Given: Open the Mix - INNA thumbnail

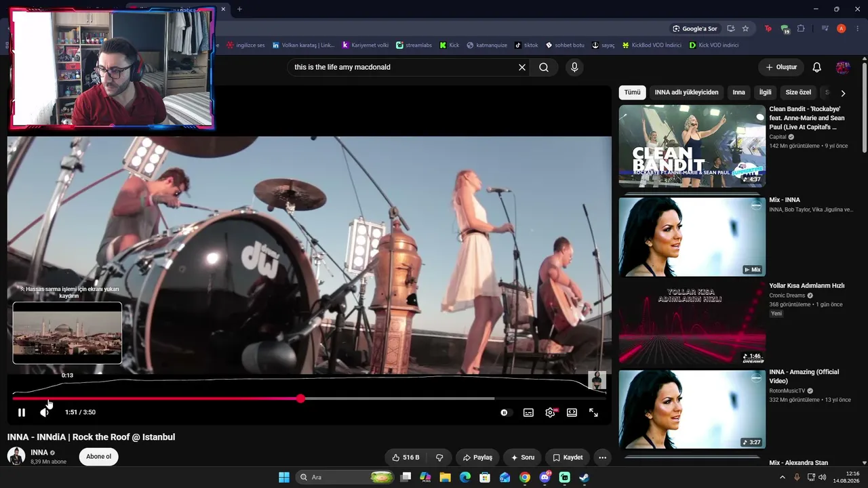Looking at the screenshot, I should point(692,237).
